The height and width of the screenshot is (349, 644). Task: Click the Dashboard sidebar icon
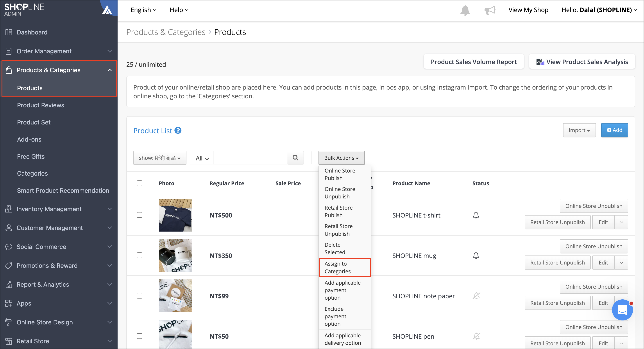pyautogui.click(x=9, y=32)
